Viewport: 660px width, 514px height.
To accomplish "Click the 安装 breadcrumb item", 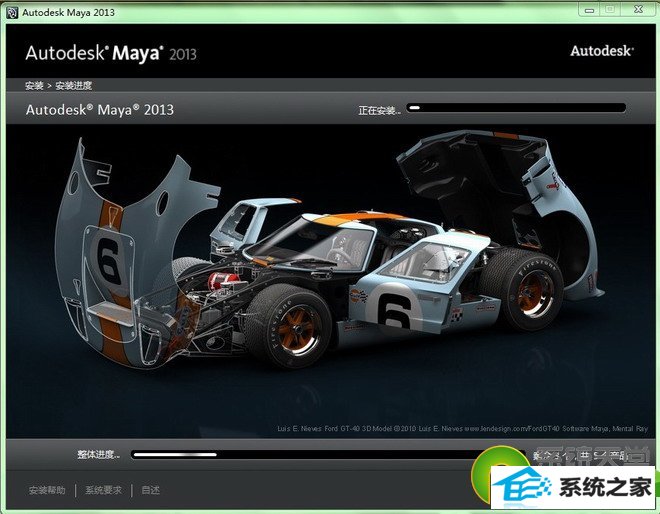I will [34, 86].
